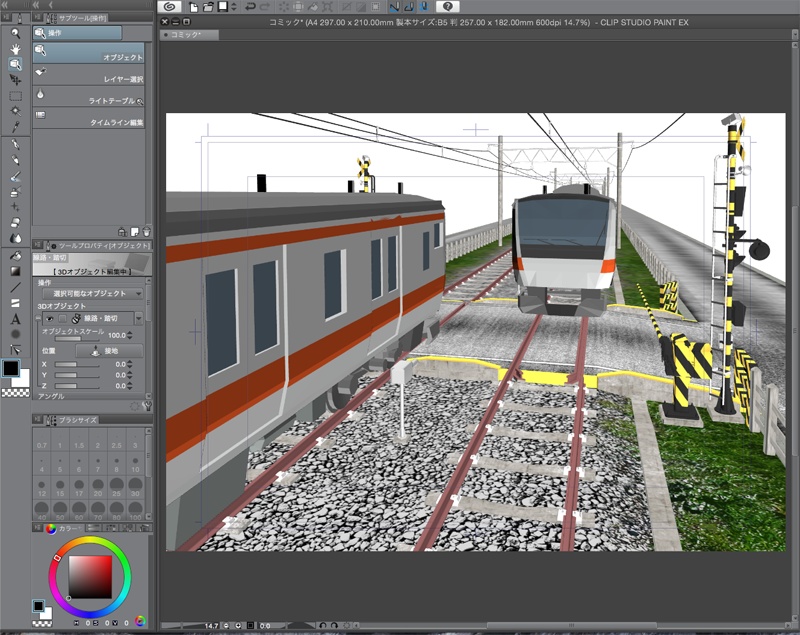Image resolution: width=800 pixels, height=635 pixels.
Task: Click the ブラシサイズ palette tab
Action: 80,418
